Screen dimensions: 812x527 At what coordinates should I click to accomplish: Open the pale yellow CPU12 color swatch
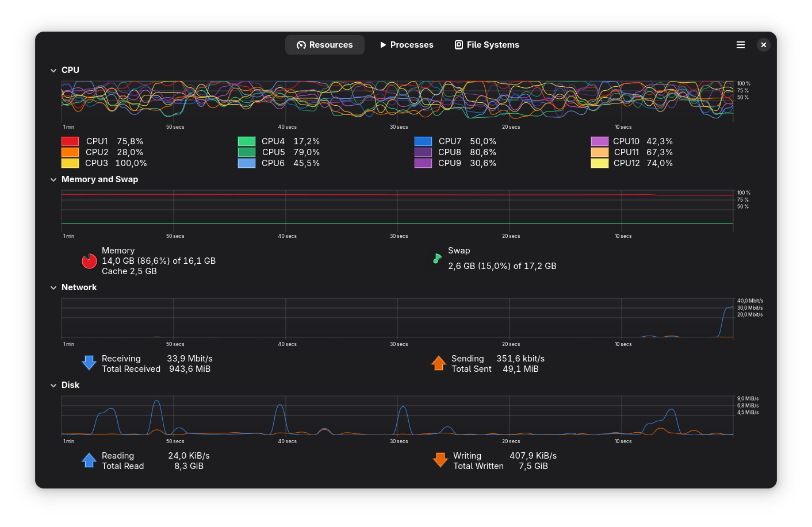pos(600,163)
